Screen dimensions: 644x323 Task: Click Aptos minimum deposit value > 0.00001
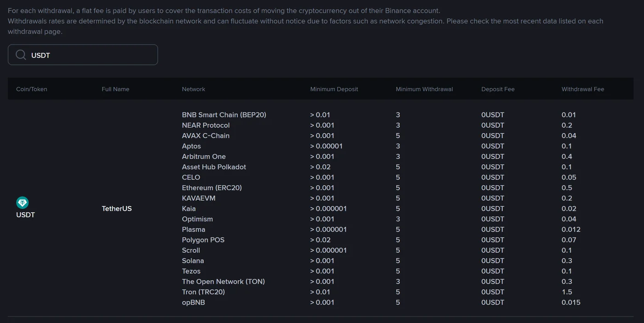327,146
